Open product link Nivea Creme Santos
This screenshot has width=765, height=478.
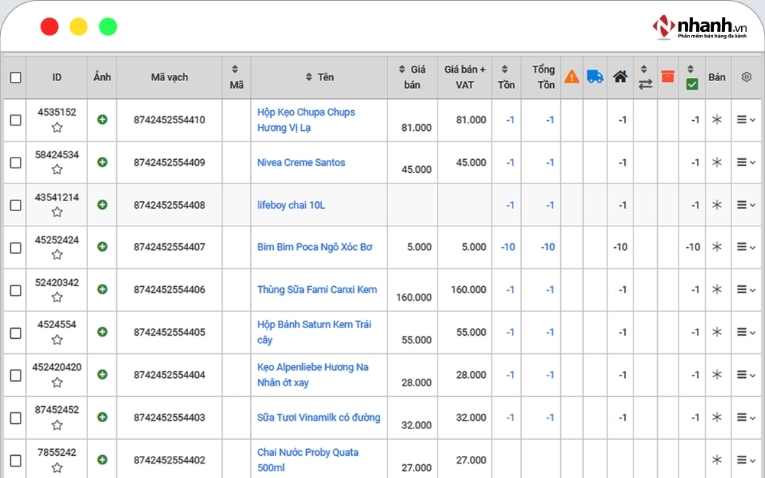301,162
